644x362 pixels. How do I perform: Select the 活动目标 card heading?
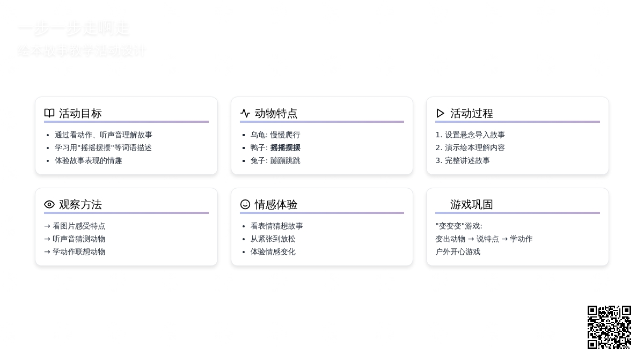point(80,113)
